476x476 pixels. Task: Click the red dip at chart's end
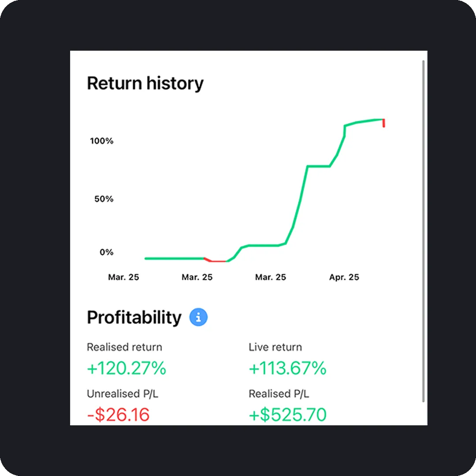point(384,123)
